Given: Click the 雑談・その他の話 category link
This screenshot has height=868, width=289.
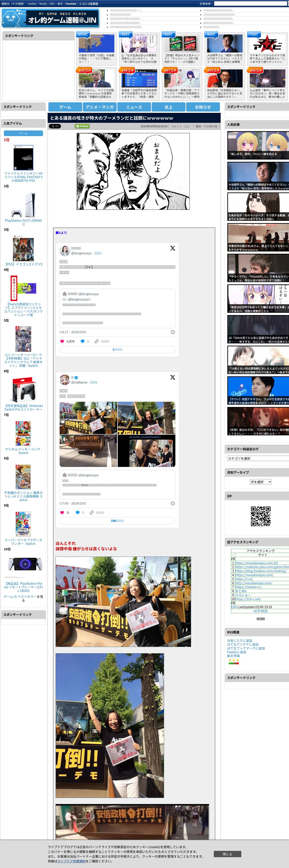Looking at the screenshot, I should [206, 126].
